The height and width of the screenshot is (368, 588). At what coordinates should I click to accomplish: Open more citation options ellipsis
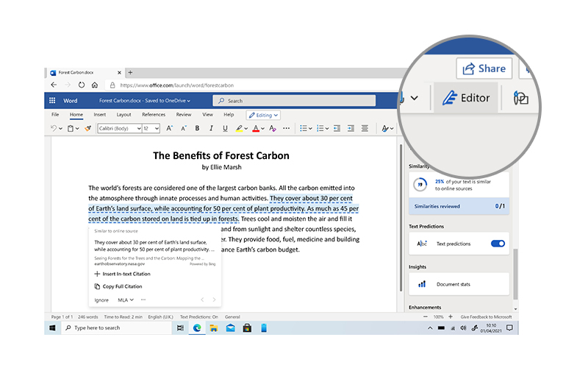pos(143,300)
